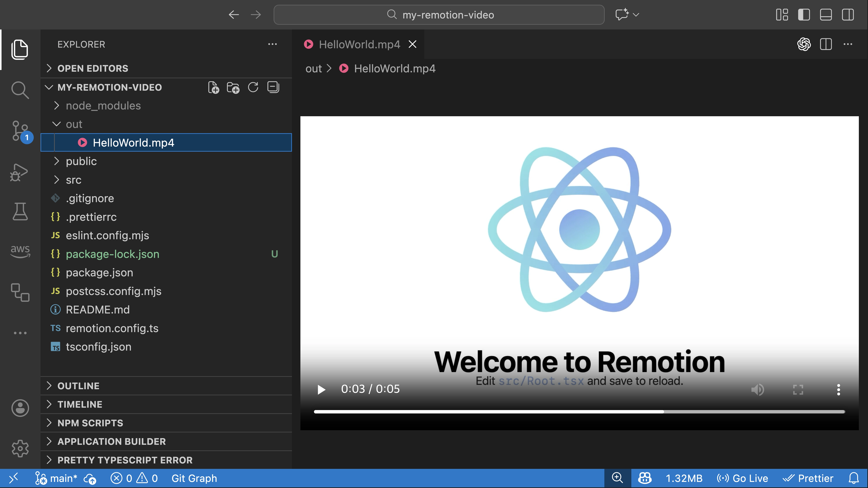The image size is (868, 488).
Task: Click the my-remotion-video search field
Action: click(439, 14)
